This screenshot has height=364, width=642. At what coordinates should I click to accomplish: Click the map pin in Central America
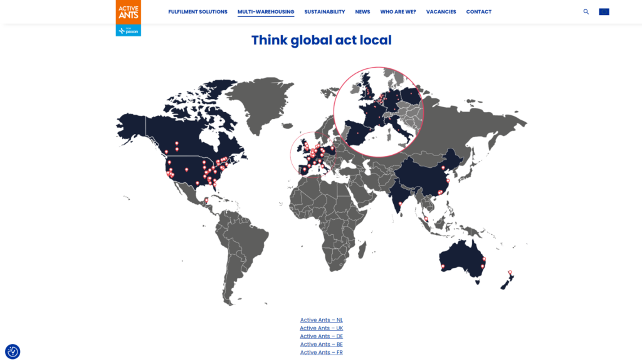click(x=206, y=200)
